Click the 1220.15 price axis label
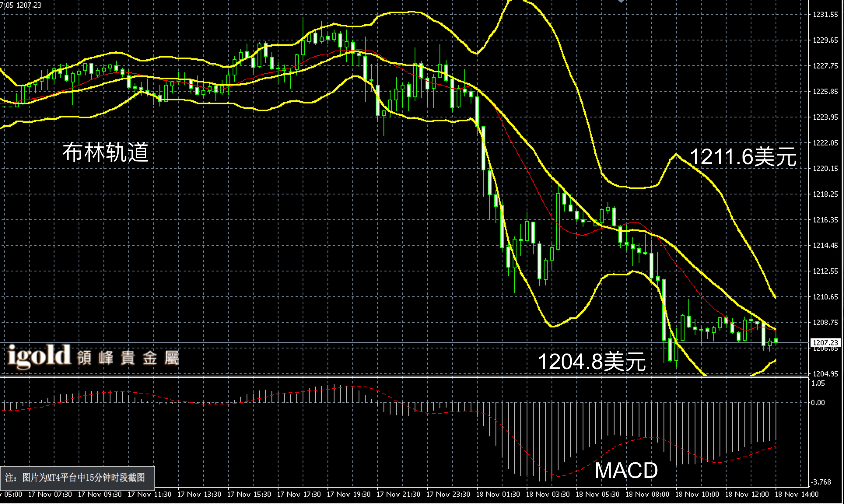 825,168
